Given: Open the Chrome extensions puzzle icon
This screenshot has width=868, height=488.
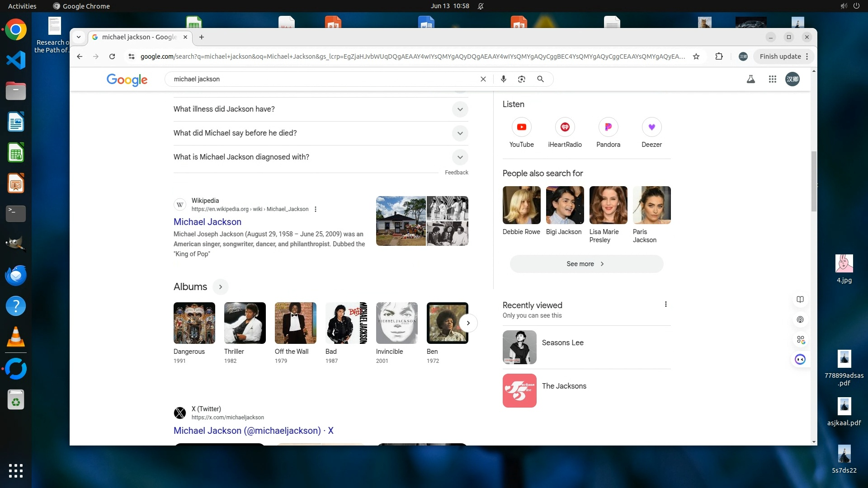Looking at the screenshot, I should point(719,56).
